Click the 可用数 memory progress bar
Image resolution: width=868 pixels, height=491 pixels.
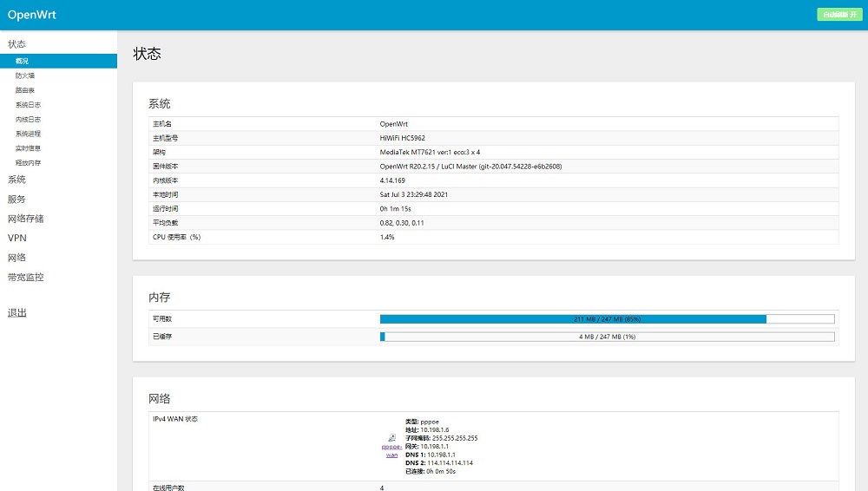608,319
